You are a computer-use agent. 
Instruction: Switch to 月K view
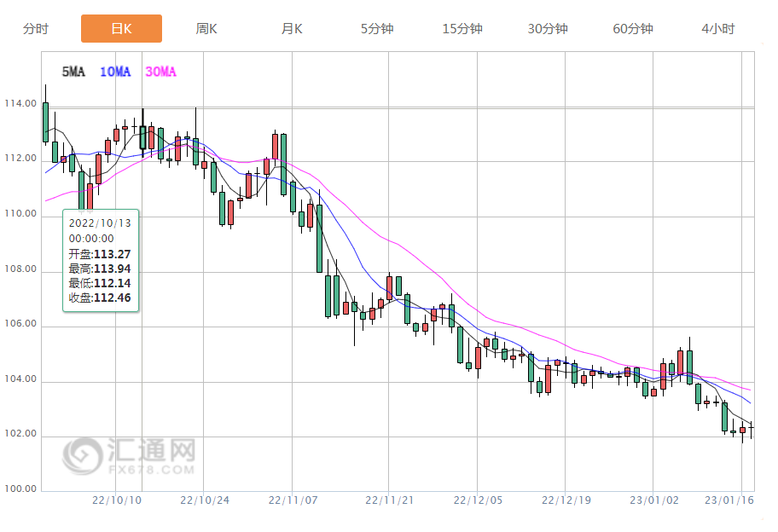point(292,28)
